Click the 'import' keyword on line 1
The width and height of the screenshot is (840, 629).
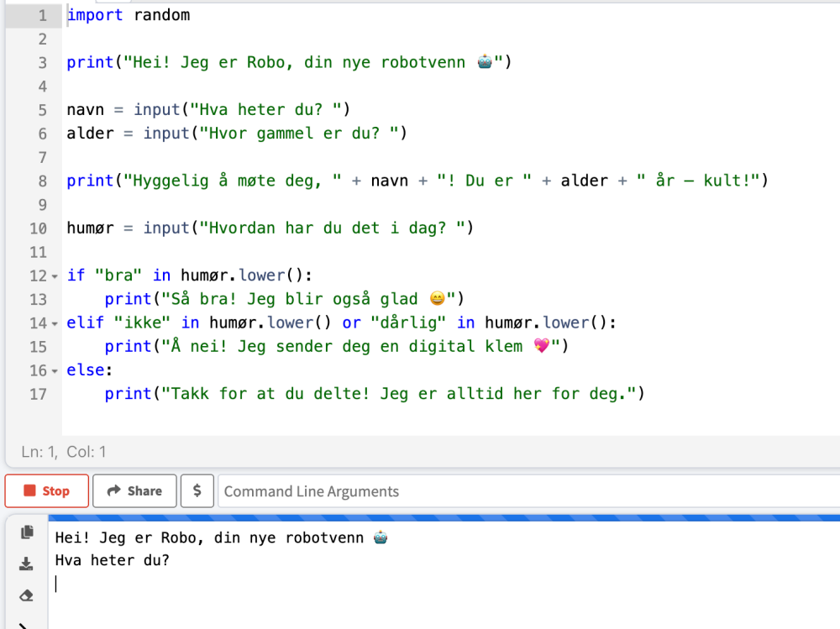[x=94, y=15]
